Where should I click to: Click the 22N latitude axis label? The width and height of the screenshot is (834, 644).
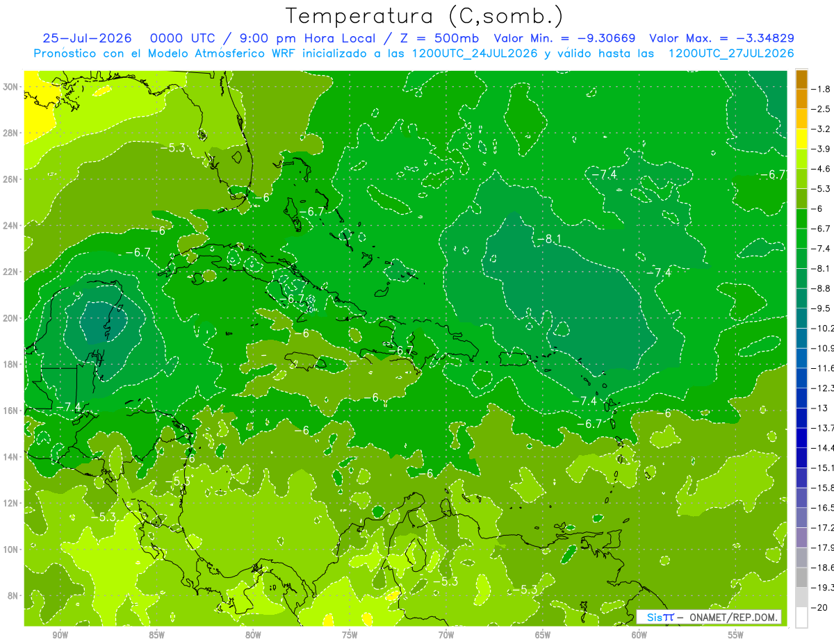click(12, 272)
